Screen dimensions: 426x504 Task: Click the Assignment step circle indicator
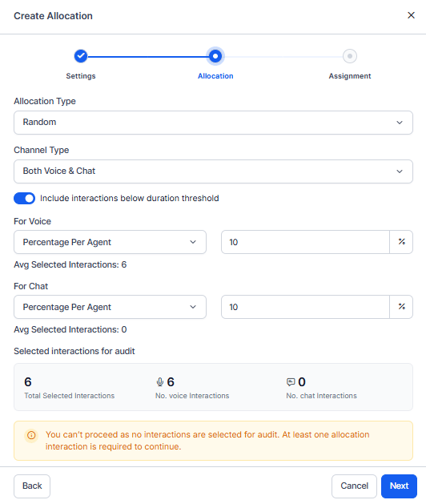pyautogui.click(x=350, y=56)
